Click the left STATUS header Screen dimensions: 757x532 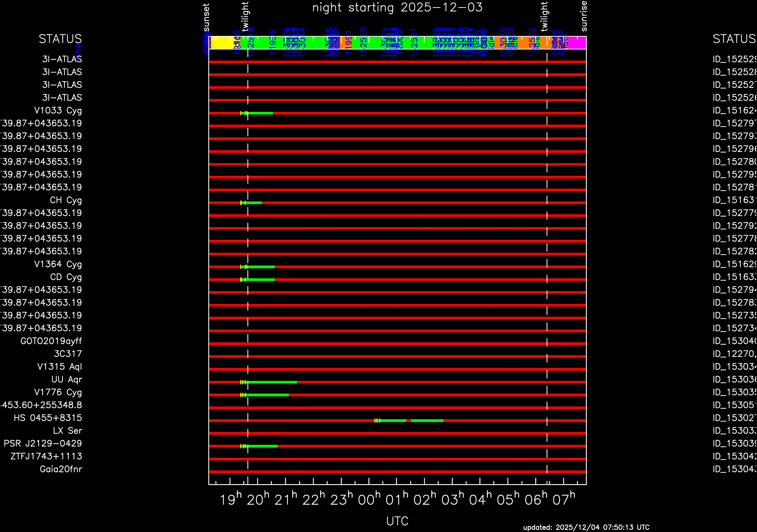pyautogui.click(x=60, y=39)
